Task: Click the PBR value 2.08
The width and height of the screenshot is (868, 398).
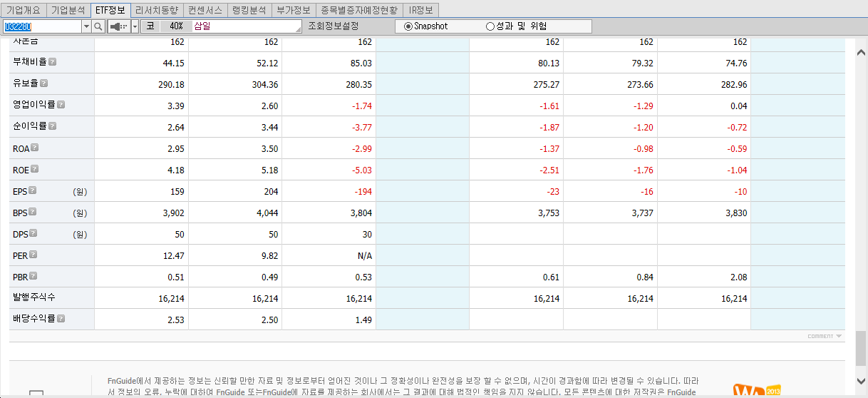Action: [x=738, y=277]
